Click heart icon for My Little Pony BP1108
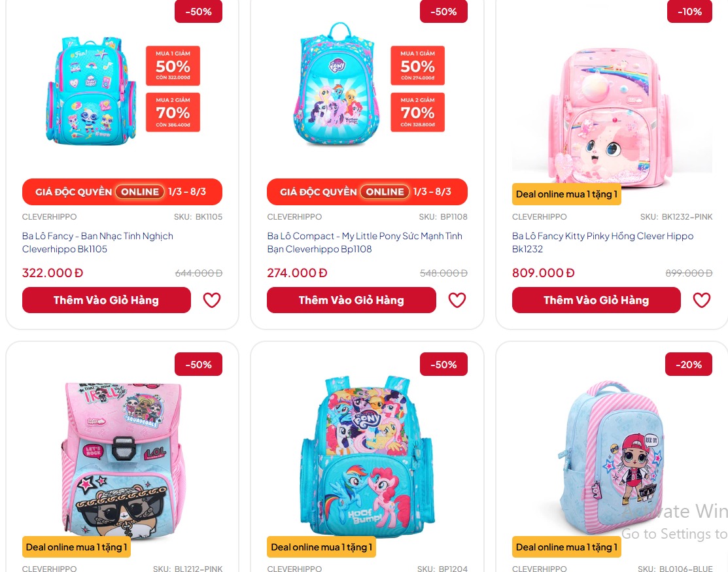Screen dimensions: 728x572 click(x=457, y=300)
